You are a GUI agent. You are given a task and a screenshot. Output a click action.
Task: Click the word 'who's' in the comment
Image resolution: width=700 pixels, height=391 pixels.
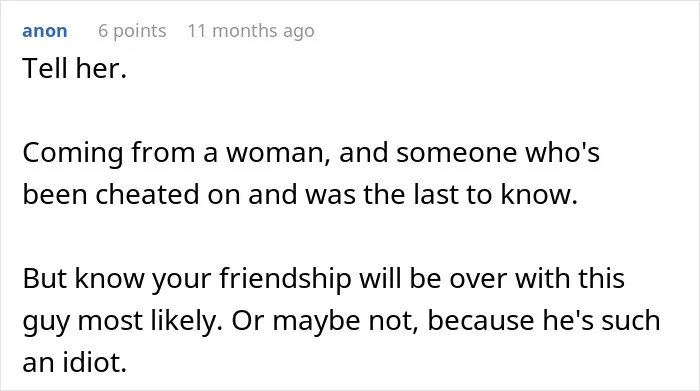pos(562,153)
